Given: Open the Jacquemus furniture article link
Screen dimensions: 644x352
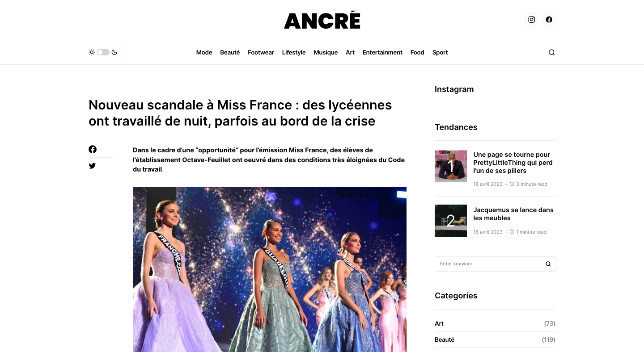Looking at the screenshot, I should point(513,214).
